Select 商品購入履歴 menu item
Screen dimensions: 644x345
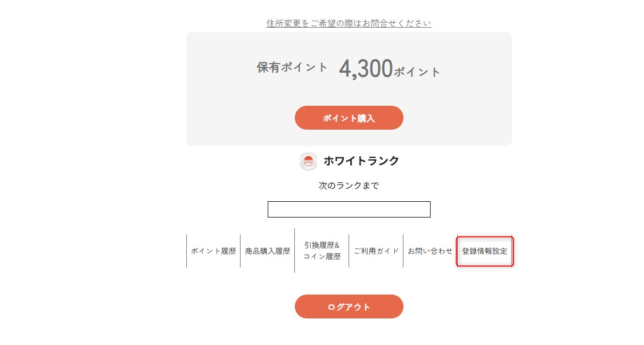click(268, 251)
